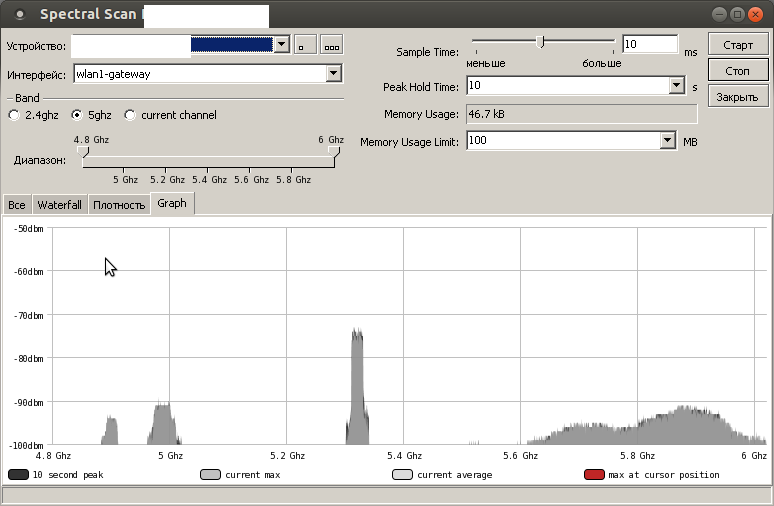Open the Плотность tab

(x=119, y=204)
